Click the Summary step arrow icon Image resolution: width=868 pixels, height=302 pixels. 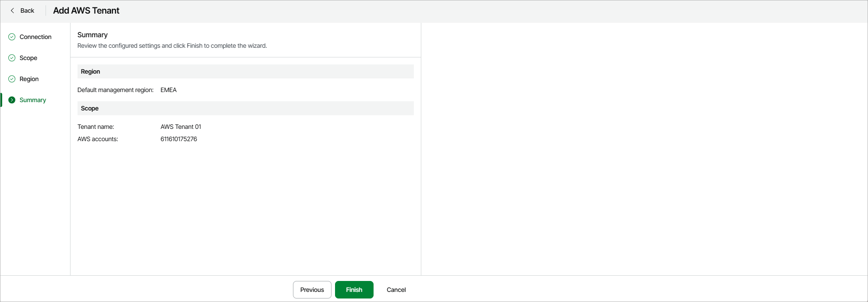[x=12, y=100]
